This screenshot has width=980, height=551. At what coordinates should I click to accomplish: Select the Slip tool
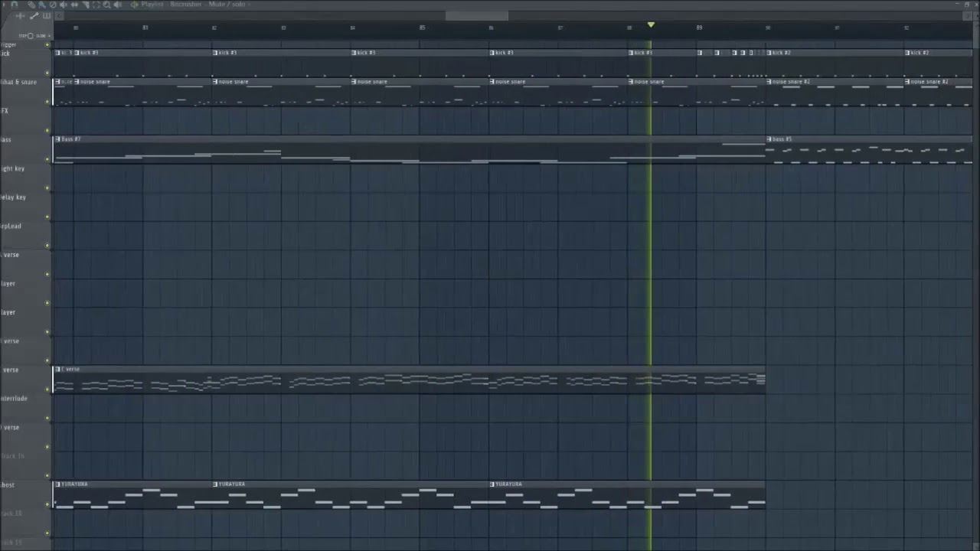(74, 5)
